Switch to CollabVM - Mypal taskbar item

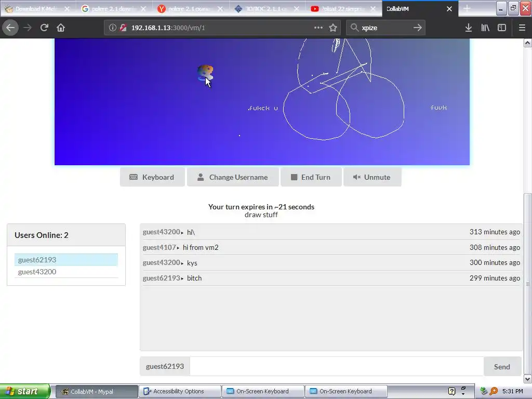coord(96,391)
